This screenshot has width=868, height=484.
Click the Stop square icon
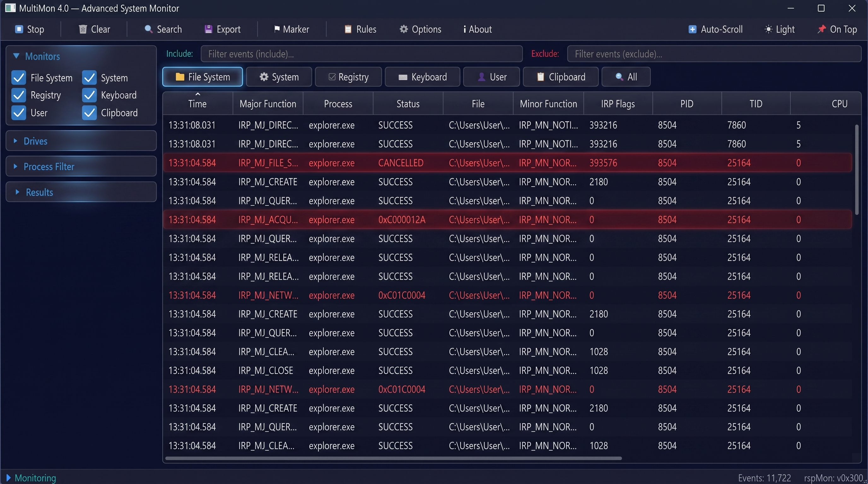[19, 29]
